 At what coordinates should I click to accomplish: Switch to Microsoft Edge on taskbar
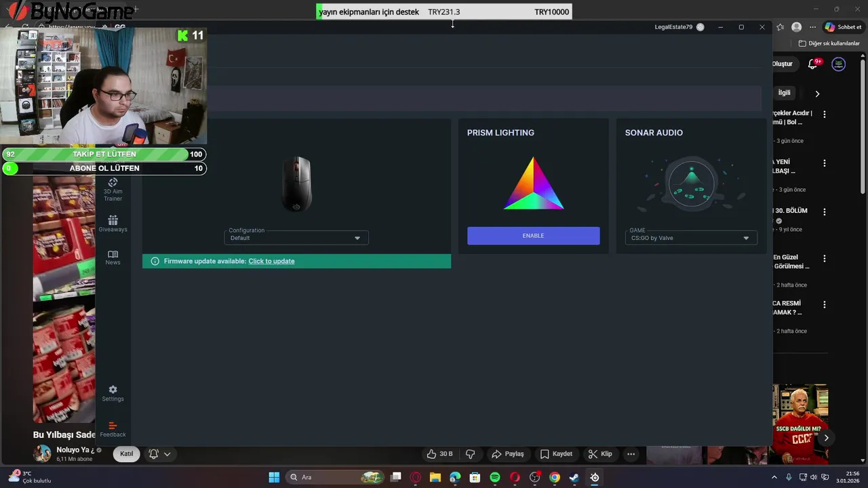(455, 477)
